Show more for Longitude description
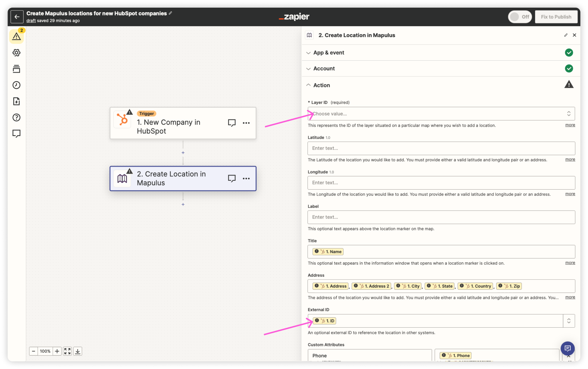 coord(570,194)
